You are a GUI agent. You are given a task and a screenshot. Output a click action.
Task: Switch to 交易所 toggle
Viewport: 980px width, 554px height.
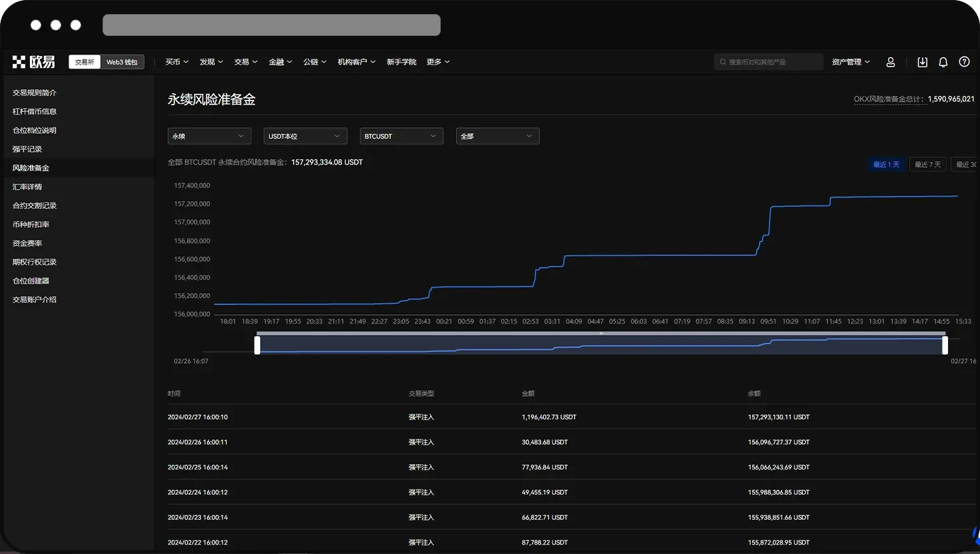(x=85, y=62)
